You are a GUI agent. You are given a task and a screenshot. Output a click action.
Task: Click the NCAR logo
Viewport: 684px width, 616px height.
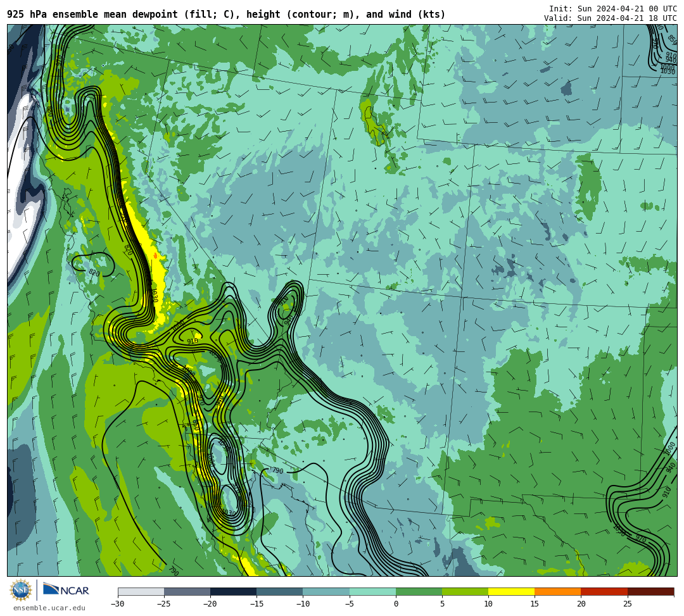[66, 590]
